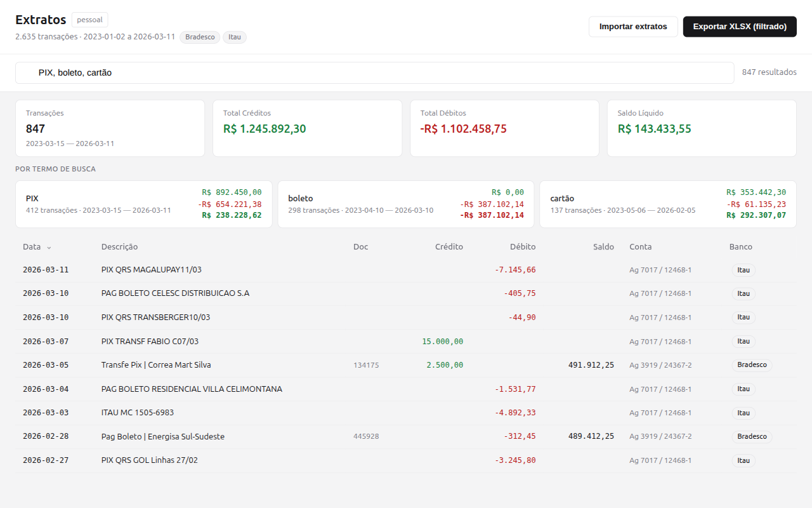Select the ITAU MC 1505-6983 transaction row
The image size is (812, 508).
138,413
